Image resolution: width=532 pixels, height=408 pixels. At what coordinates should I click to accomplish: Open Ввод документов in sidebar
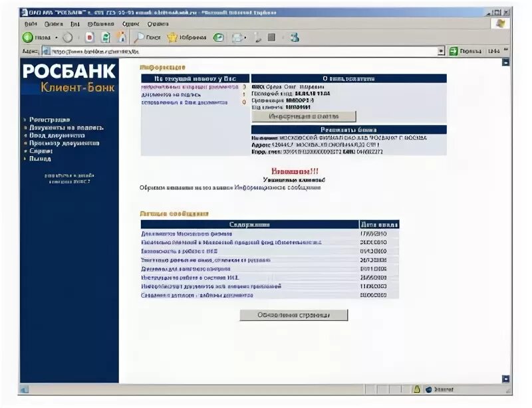57,136
